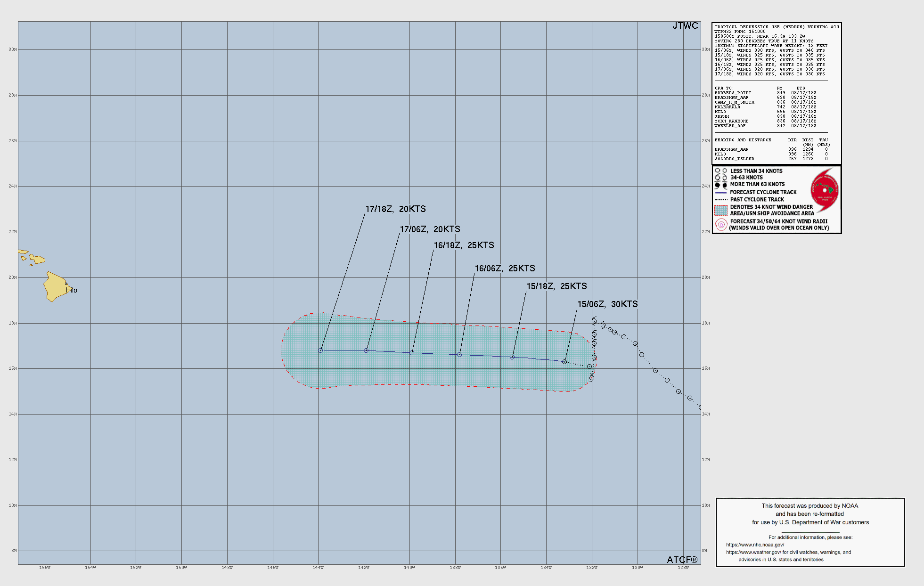
Task: Click the WHEELER_AAF row in the CPA table
Action: pyautogui.click(x=766, y=126)
